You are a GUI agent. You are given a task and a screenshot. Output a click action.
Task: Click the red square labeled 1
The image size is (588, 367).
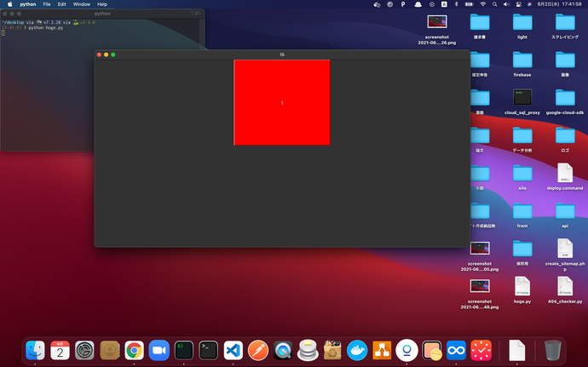pos(282,102)
